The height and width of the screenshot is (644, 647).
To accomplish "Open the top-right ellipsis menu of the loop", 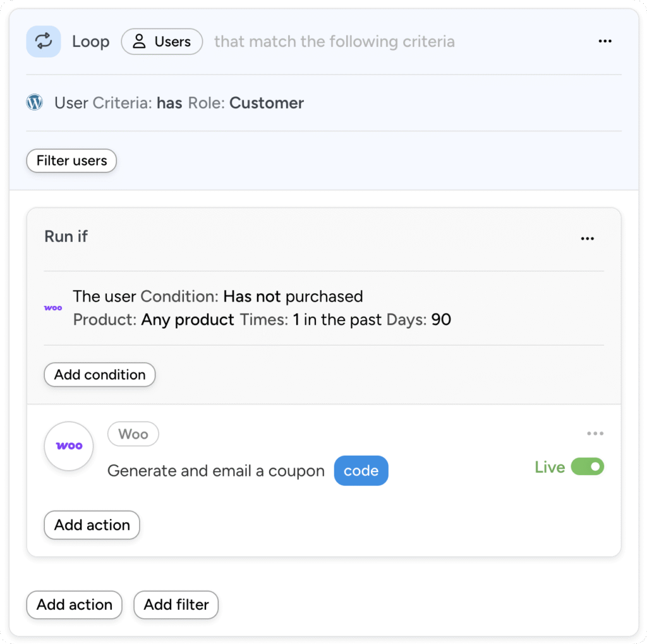I will (605, 41).
